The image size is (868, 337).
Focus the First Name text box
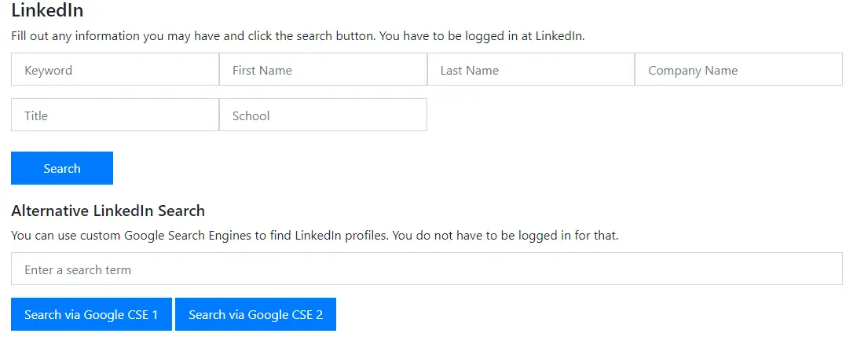click(x=323, y=70)
